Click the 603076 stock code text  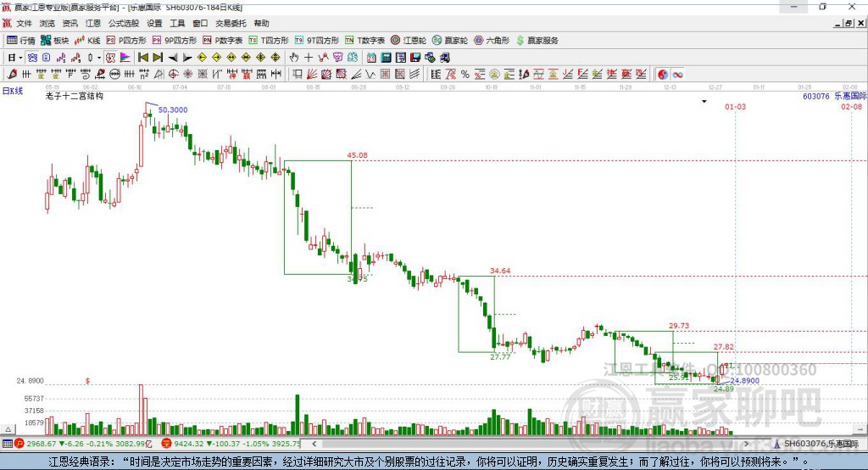[816, 96]
